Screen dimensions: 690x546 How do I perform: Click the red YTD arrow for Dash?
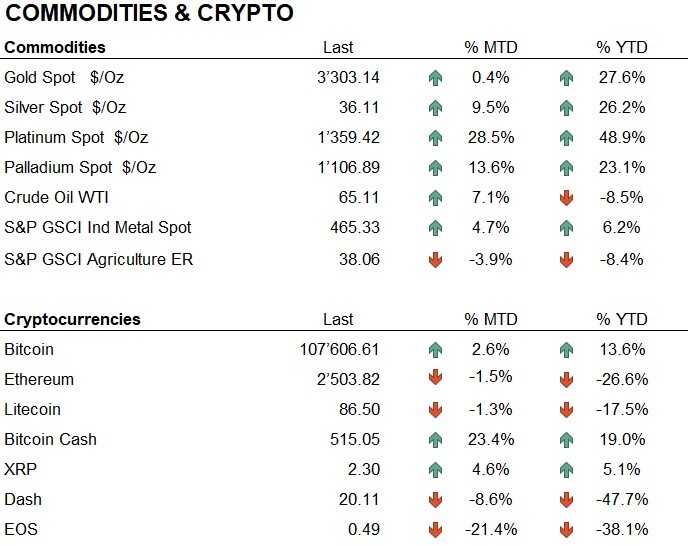[566, 500]
